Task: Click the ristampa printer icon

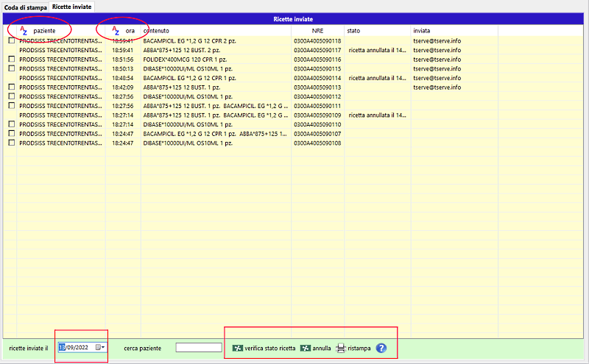Action: pyautogui.click(x=341, y=348)
